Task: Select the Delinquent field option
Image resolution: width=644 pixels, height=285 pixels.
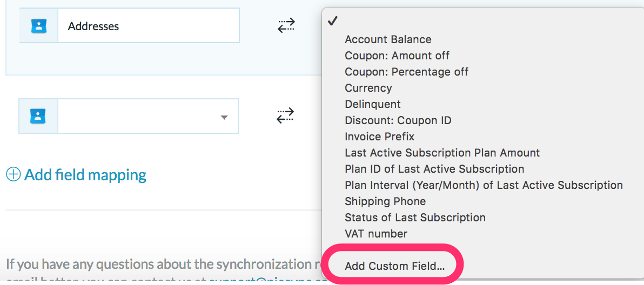Action: tap(373, 104)
